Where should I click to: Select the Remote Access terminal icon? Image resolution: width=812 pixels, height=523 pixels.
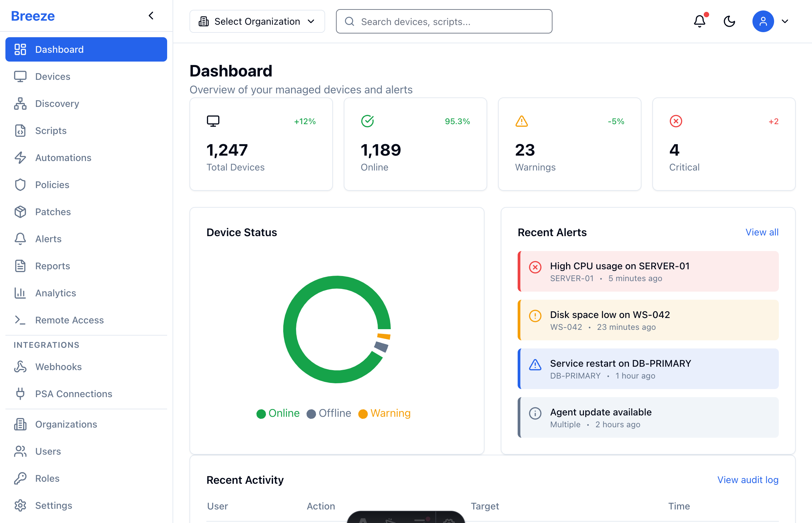[20, 320]
